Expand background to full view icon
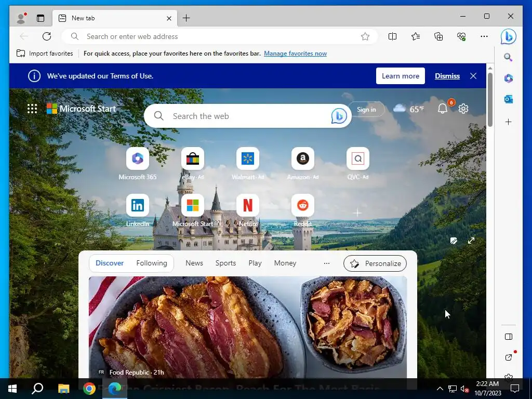Screen dimensions: 532x399 pos(471,241)
